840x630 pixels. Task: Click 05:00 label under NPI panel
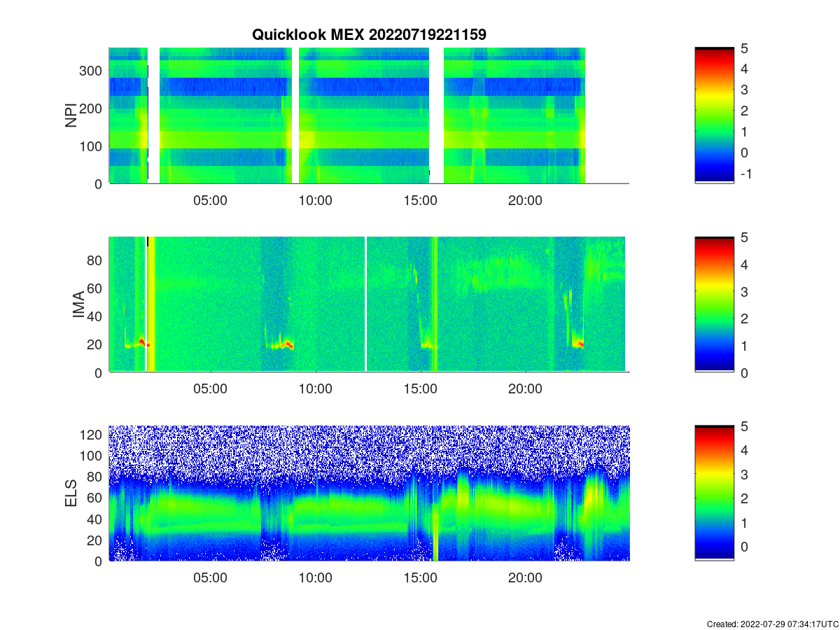click(210, 201)
